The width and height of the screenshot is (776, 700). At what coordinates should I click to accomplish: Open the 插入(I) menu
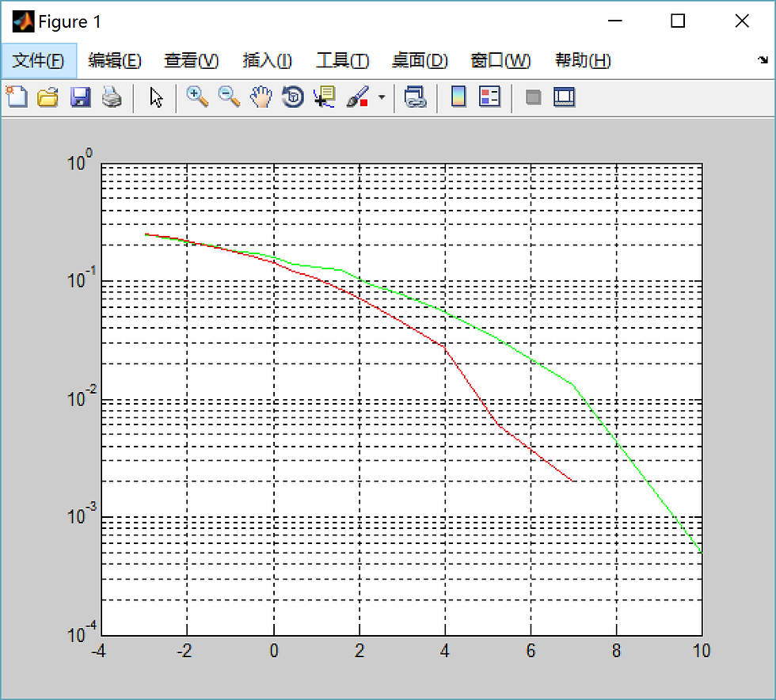click(268, 60)
